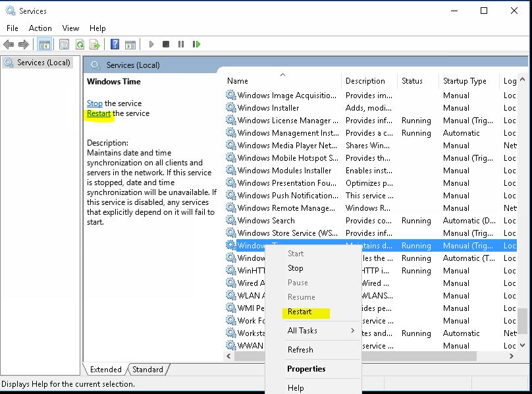Choose Stop in the context menu
This screenshot has width=532, height=394.
(295, 268)
